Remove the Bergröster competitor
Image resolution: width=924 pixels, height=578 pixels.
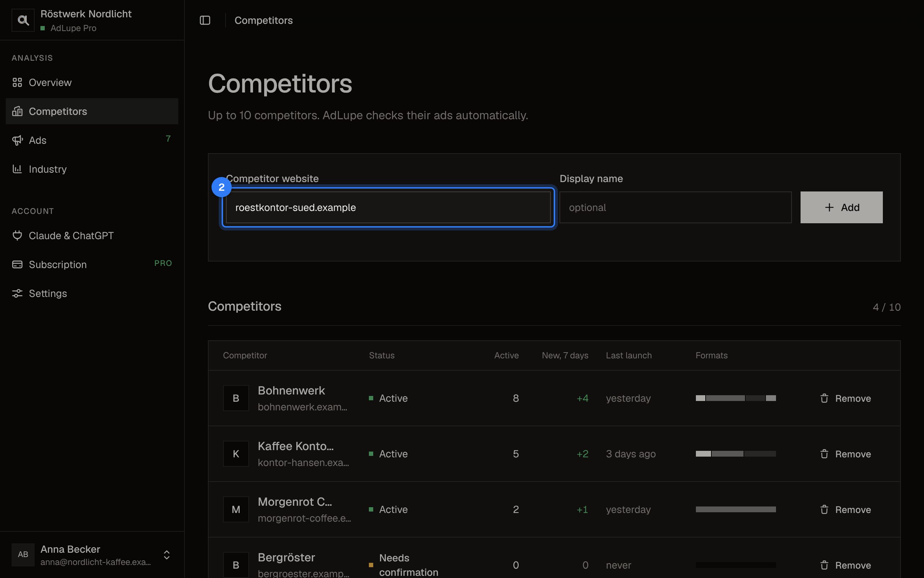[845, 565]
